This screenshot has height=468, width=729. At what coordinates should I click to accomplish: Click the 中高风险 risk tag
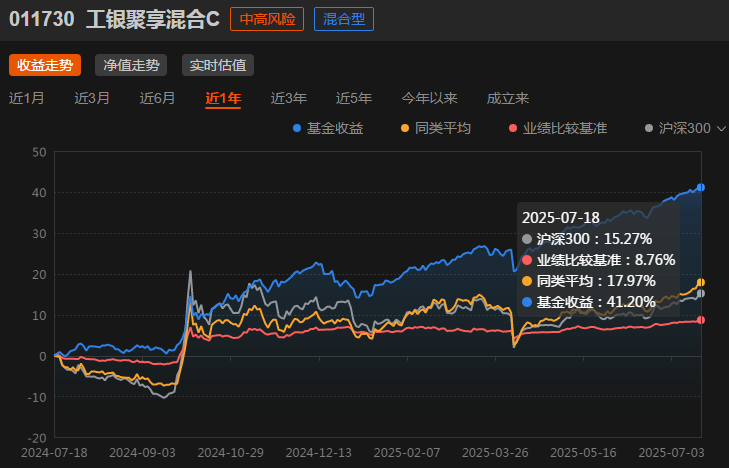click(267, 19)
